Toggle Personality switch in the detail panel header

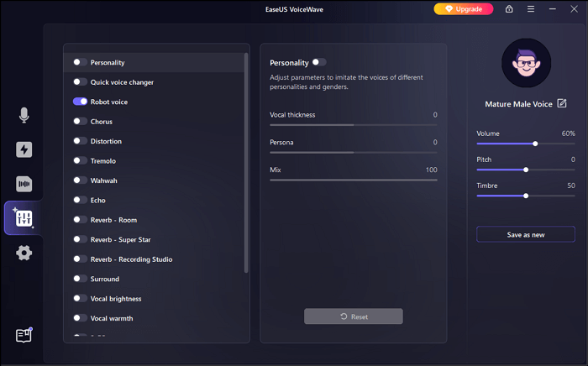click(319, 62)
